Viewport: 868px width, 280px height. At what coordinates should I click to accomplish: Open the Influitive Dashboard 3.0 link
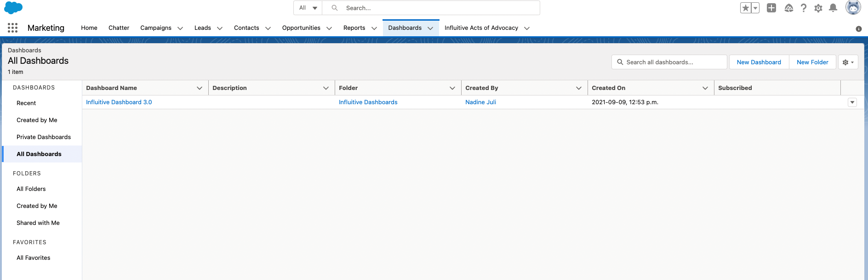point(119,102)
